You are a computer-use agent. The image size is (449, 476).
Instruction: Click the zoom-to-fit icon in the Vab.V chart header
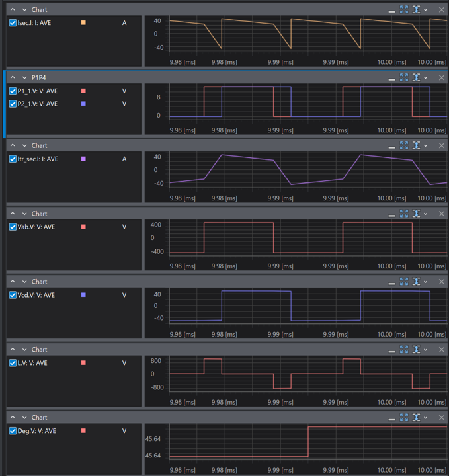click(404, 214)
